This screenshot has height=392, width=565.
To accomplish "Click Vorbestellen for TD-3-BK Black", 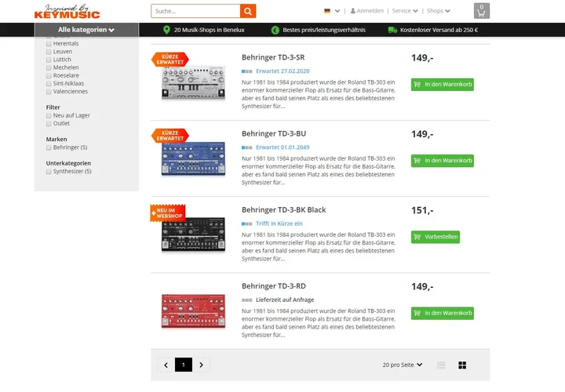I will [x=436, y=237].
